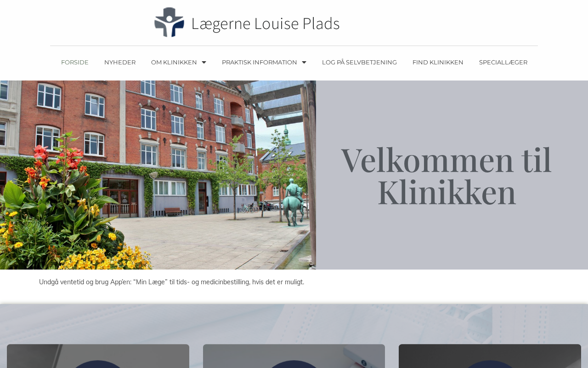Image resolution: width=588 pixels, height=368 pixels.
Task: Select the right dark card at bottom
Action: (x=490, y=356)
